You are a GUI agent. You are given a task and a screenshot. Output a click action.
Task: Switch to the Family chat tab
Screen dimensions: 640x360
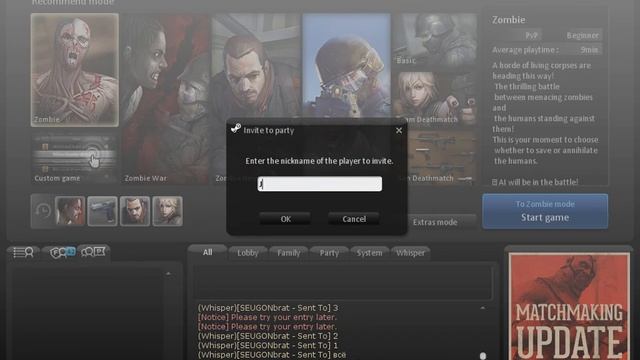pos(289,253)
